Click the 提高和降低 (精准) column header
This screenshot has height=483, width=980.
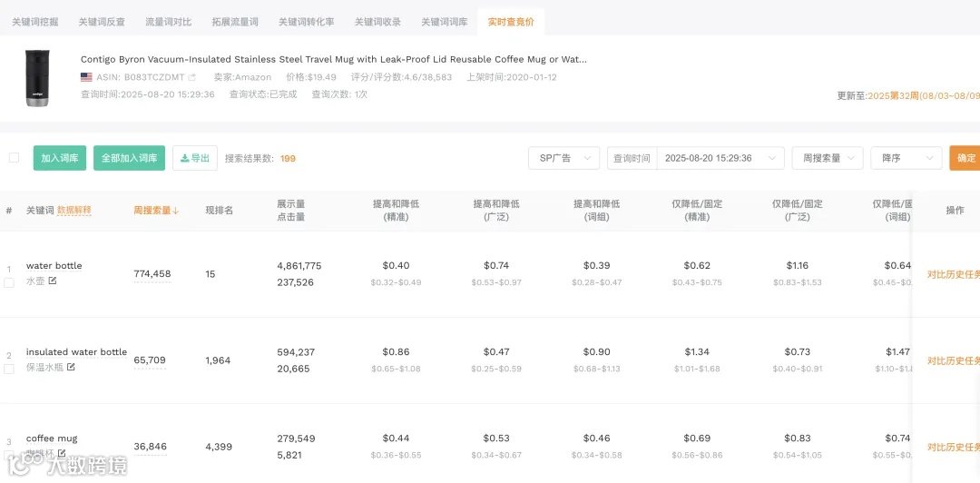click(397, 211)
